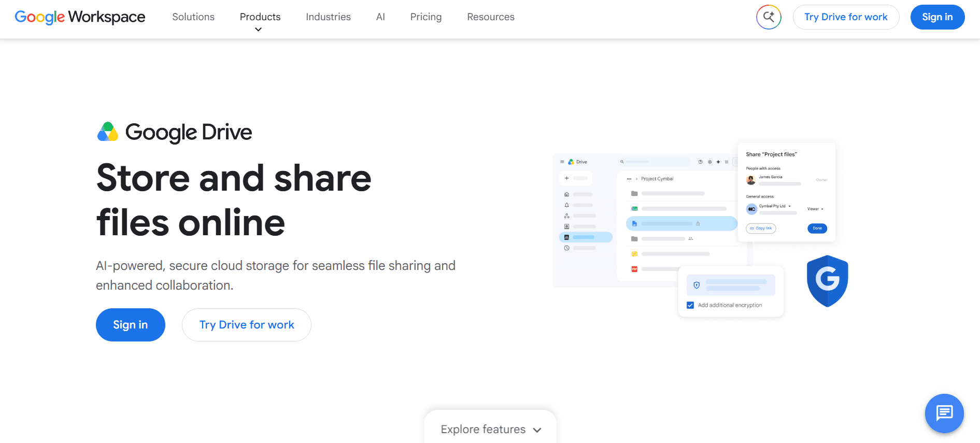Click green Sheets file icon in illustration
Screen dimensions: 980x443
pos(634,209)
